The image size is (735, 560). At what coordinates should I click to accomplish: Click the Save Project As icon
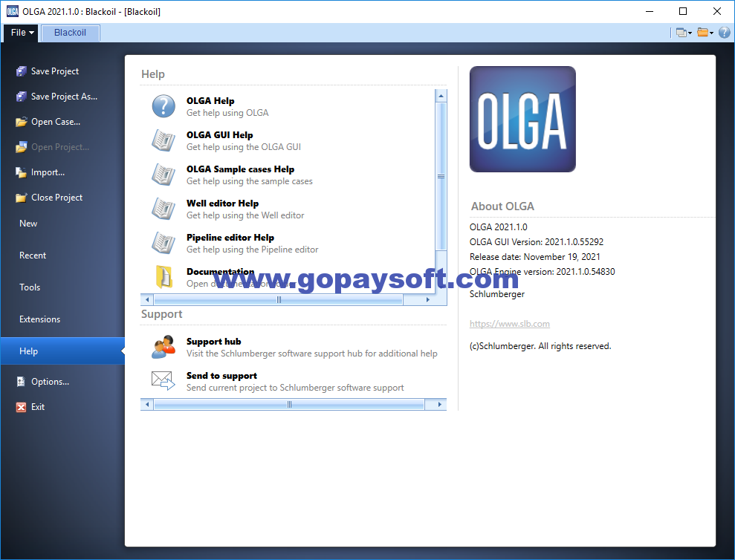pos(21,97)
